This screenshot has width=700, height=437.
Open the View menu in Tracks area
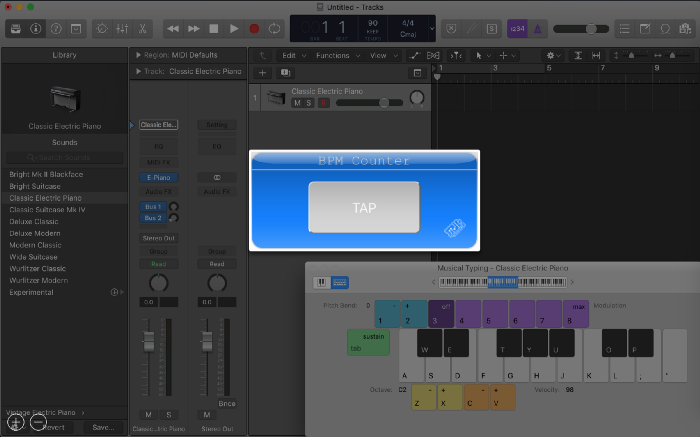coord(383,55)
